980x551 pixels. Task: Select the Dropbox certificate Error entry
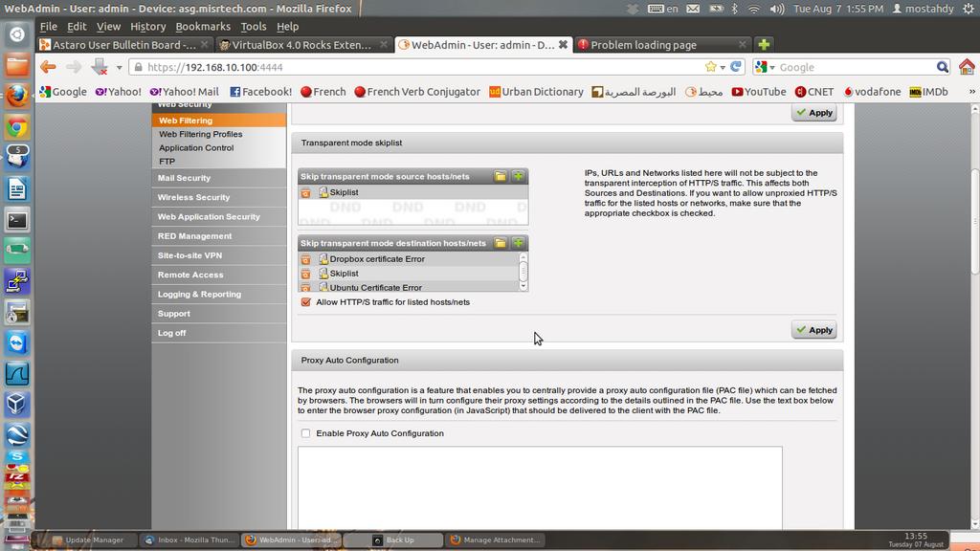pos(377,258)
